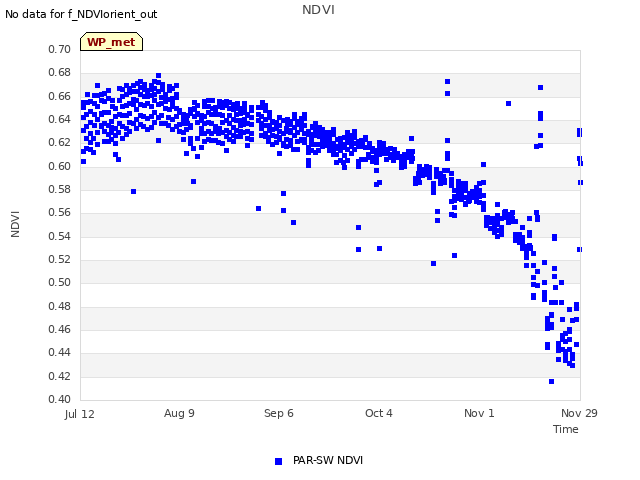
Task: Click the 0.52 y-axis value
Action: point(60,259)
